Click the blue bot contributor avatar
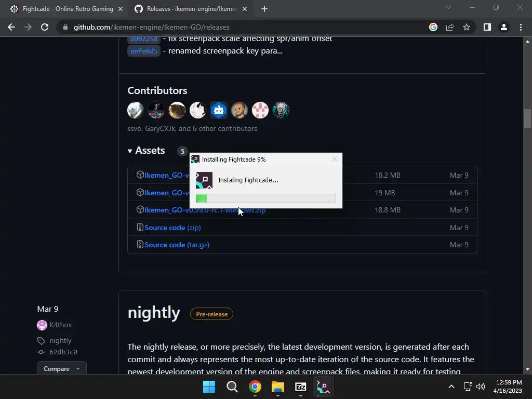Screen dimensions: 532x399 click(x=219, y=110)
